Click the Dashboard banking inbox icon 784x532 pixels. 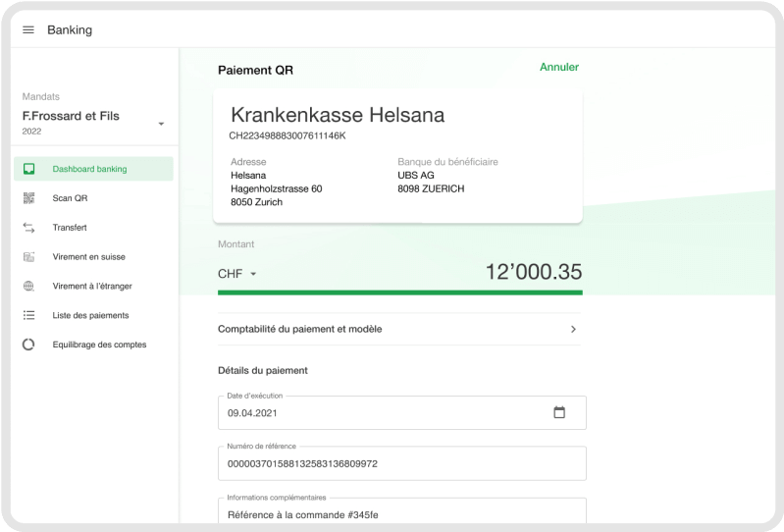29,169
